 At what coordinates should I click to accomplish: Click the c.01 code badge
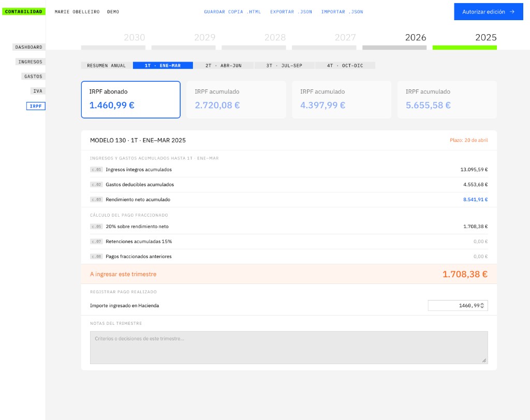coord(96,170)
